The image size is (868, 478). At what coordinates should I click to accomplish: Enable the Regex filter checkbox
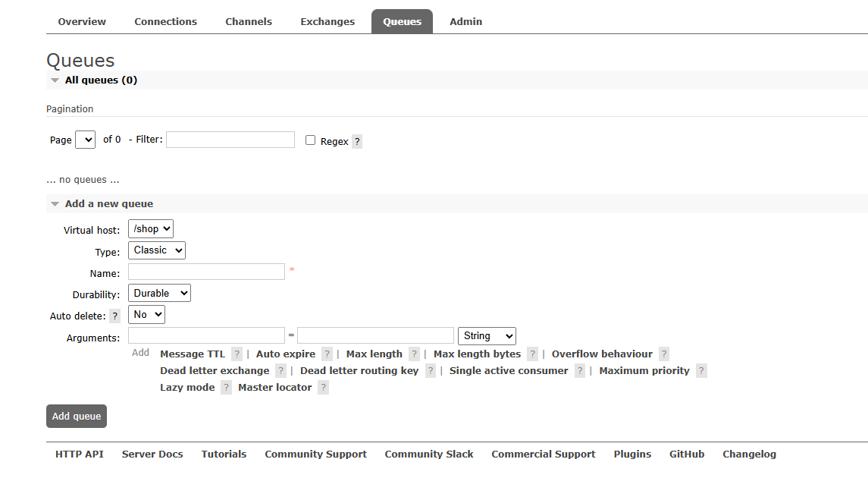(x=310, y=140)
